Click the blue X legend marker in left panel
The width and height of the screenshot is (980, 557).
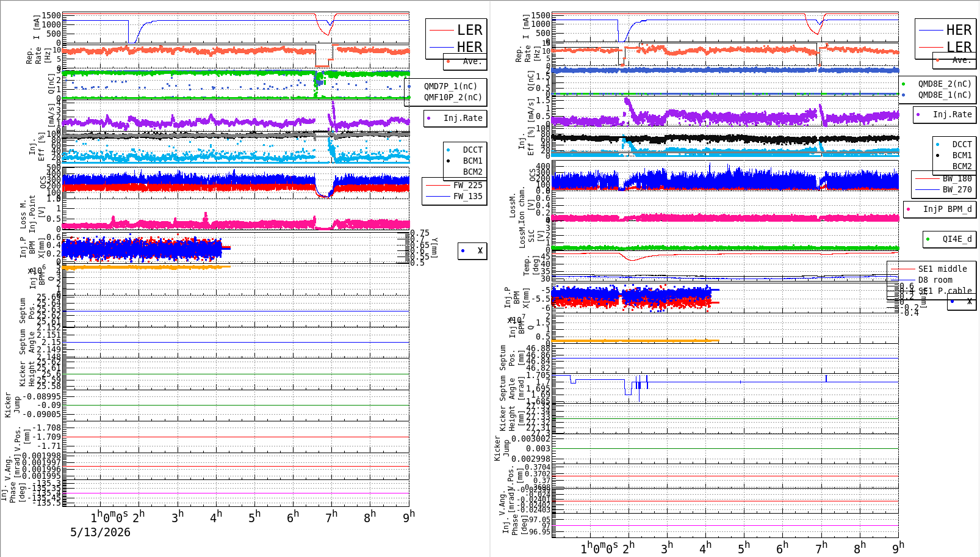coord(463,251)
